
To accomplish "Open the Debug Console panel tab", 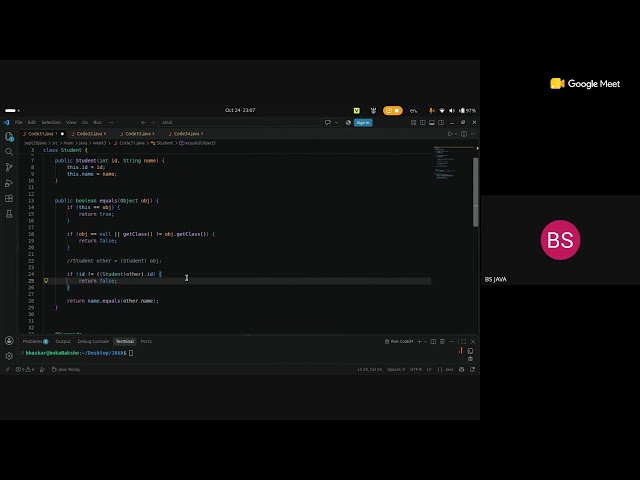I will point(93,341).
